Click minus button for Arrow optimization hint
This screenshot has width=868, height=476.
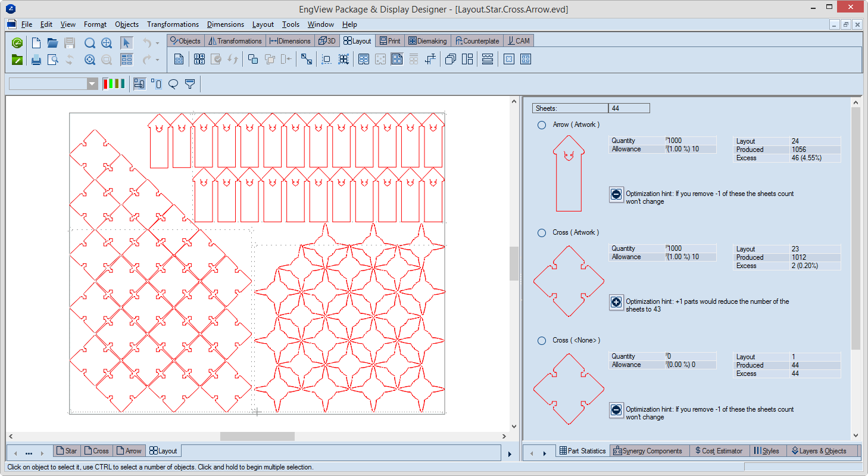pos(616,195)
